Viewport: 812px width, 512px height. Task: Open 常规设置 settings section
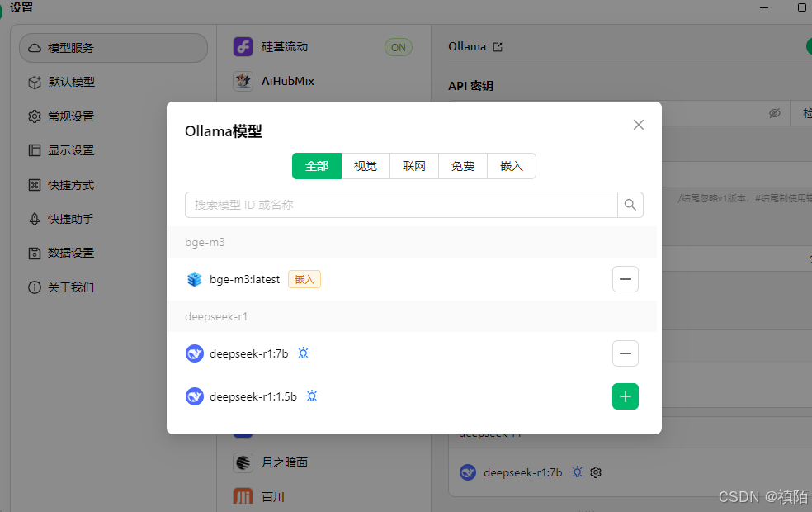[x=113, y=116]
